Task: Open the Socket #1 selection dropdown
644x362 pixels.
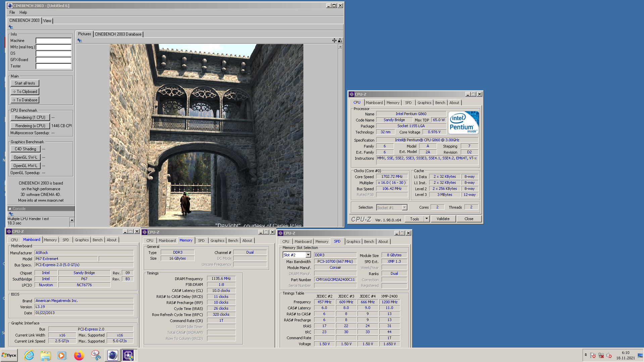Action: [404, 208]
